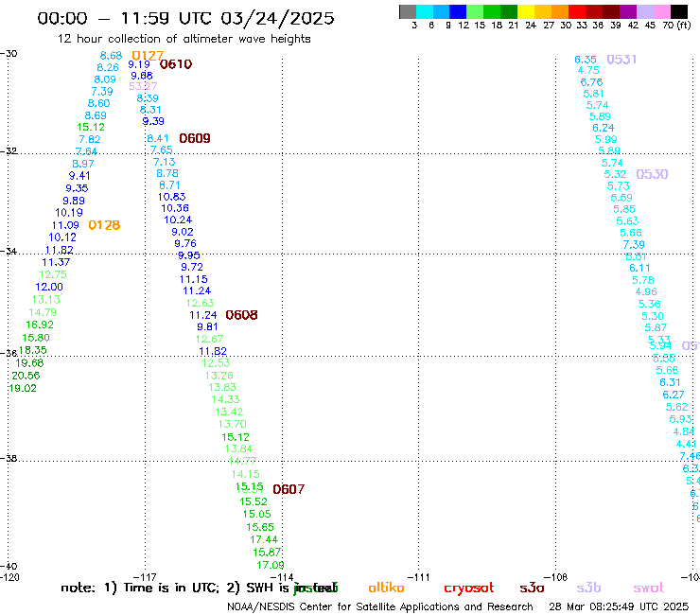Select the orange 0127 time label
Image resolution: width=700 pixels, height=615 pixels.
point(148,56)
